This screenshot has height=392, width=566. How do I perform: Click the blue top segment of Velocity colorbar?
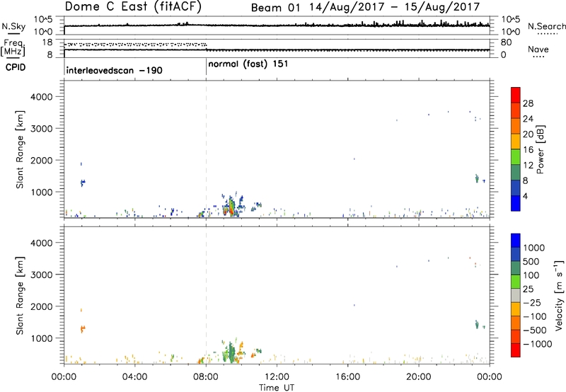coord(516,241)
